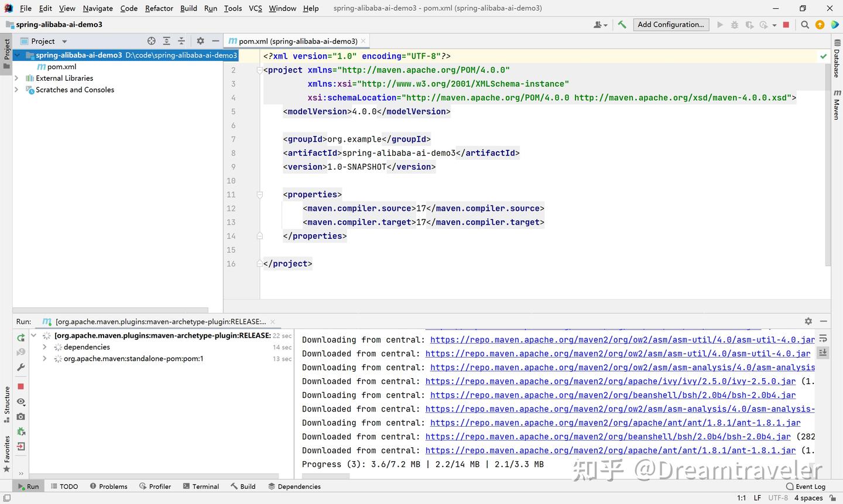Click the Add Configuration... button
The width and height of the screenshot is (843, 504).
(670, 25)
